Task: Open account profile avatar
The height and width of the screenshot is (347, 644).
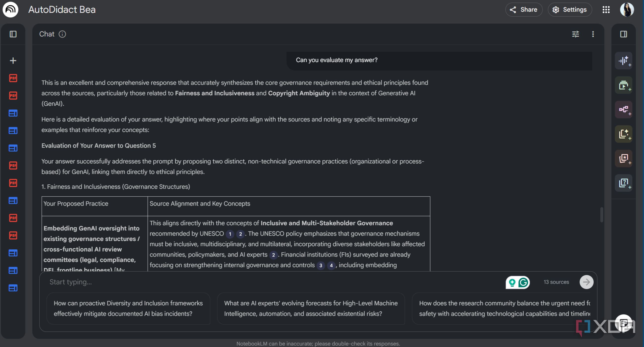Action: pos(627,9)
